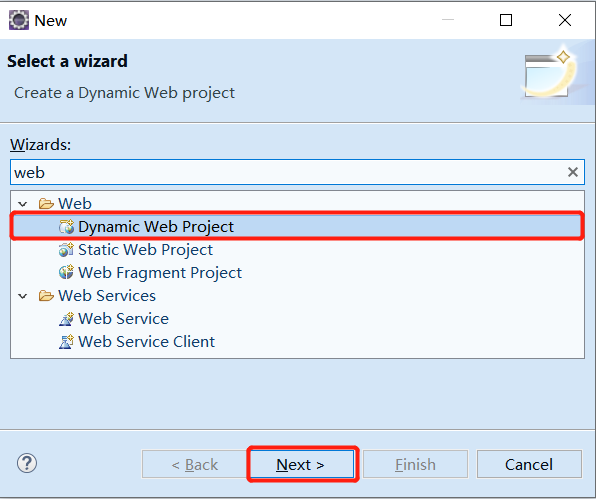Click the Web Services folder icon
The image size is (596, 499).
[46, 296]
